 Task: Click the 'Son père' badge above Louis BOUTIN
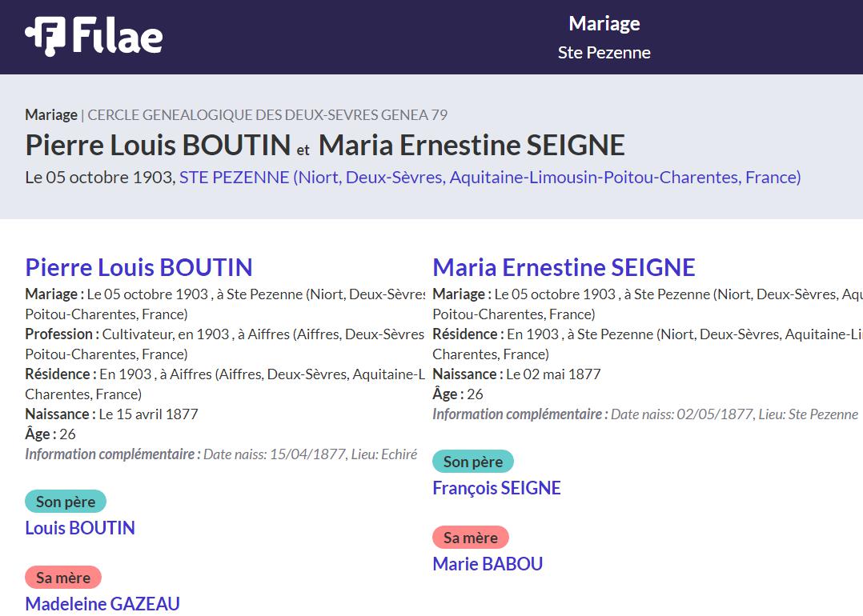(66, 502)
